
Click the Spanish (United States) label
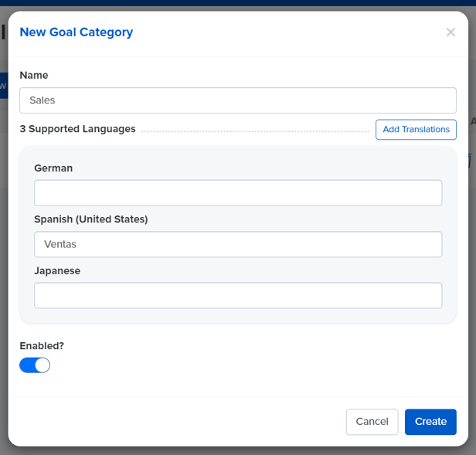pos(90,219)
